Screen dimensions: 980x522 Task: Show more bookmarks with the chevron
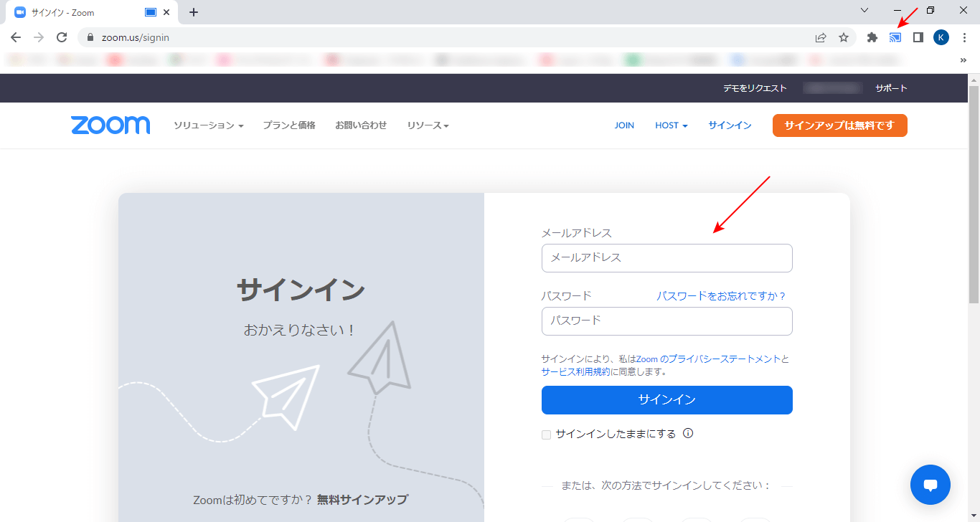click(x=963, y=60)
